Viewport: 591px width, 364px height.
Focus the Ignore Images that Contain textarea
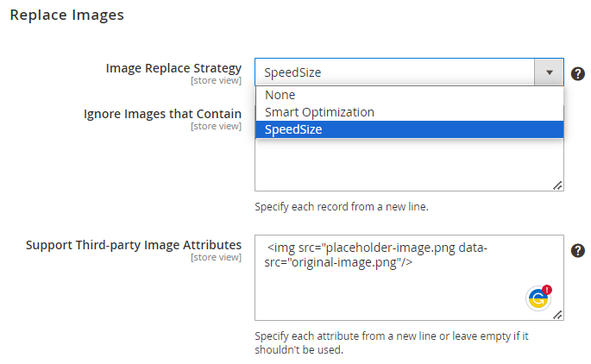point(409,164)
